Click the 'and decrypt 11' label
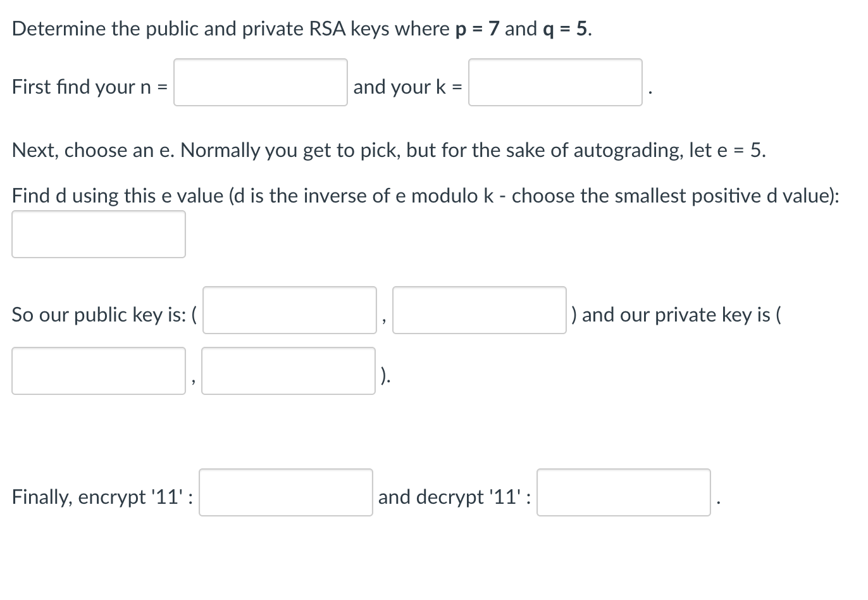 pyautogui.click(x=453, y=497)
